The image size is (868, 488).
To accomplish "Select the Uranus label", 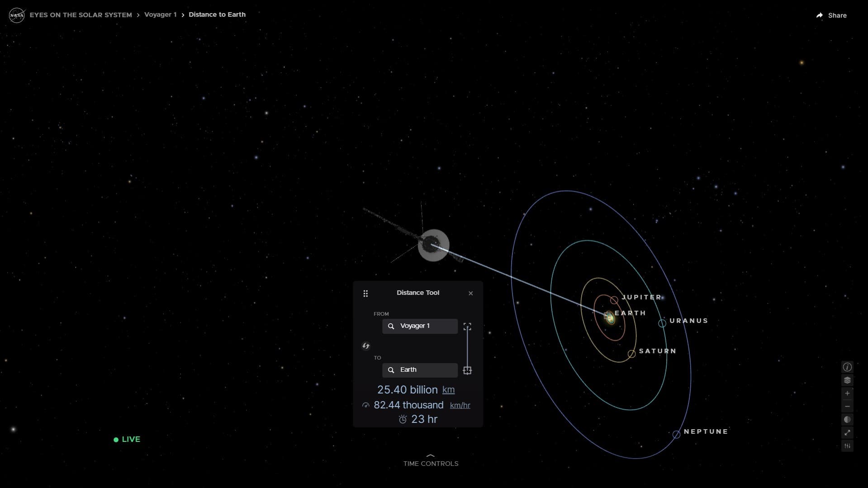I will tap(688, 321).
